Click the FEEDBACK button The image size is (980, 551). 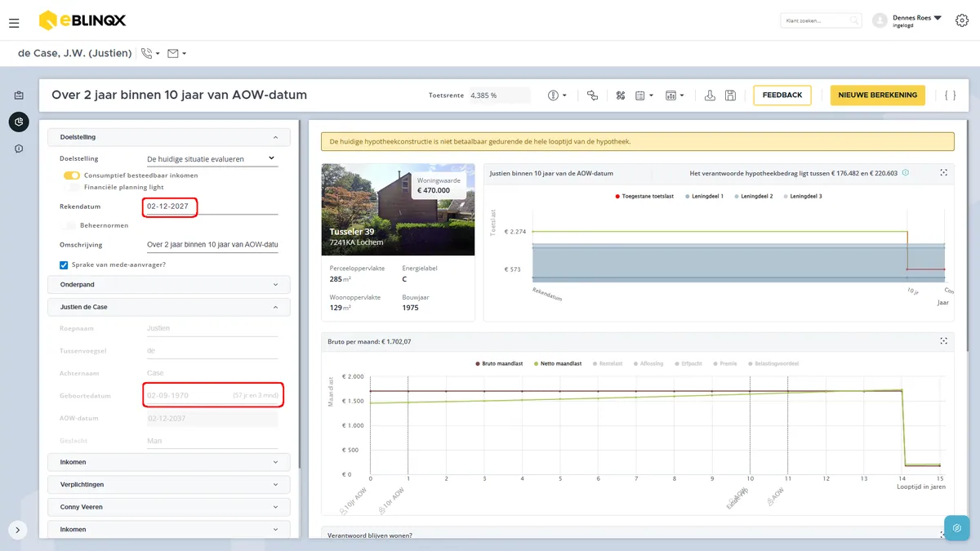tap(782, 96)
